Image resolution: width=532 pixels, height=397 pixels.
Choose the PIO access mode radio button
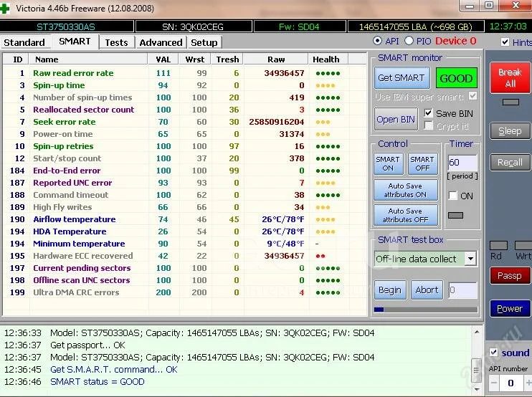pos(409,41)
